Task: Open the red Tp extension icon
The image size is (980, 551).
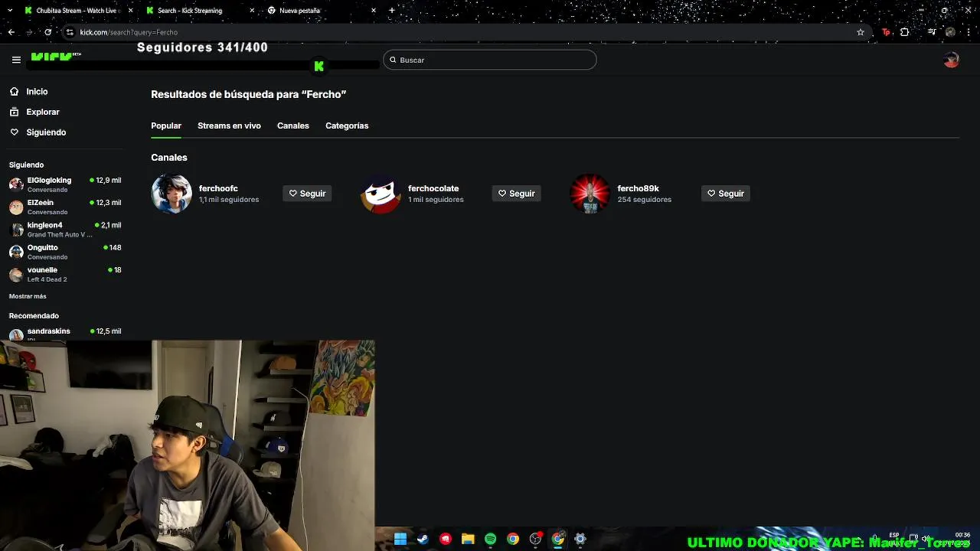Action: [x=886, y=32]
